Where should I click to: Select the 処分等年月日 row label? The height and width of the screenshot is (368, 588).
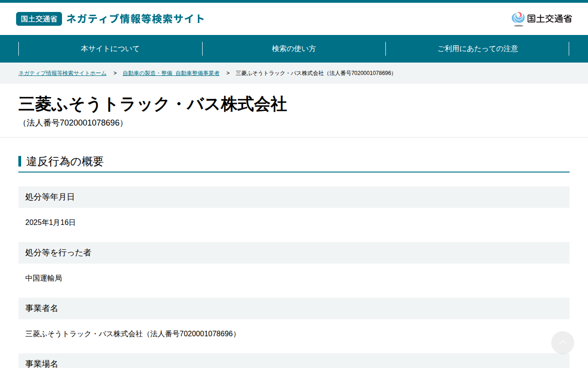click(294, 197)
